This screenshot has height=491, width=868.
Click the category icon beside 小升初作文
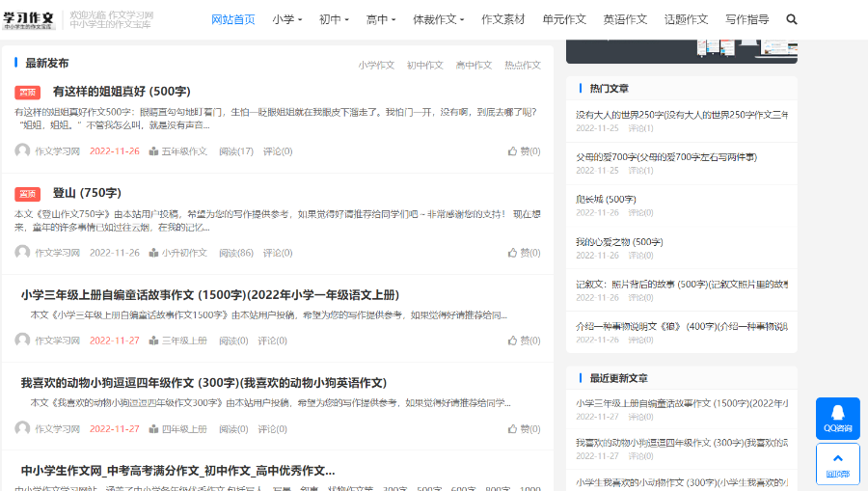click(153, 253)
